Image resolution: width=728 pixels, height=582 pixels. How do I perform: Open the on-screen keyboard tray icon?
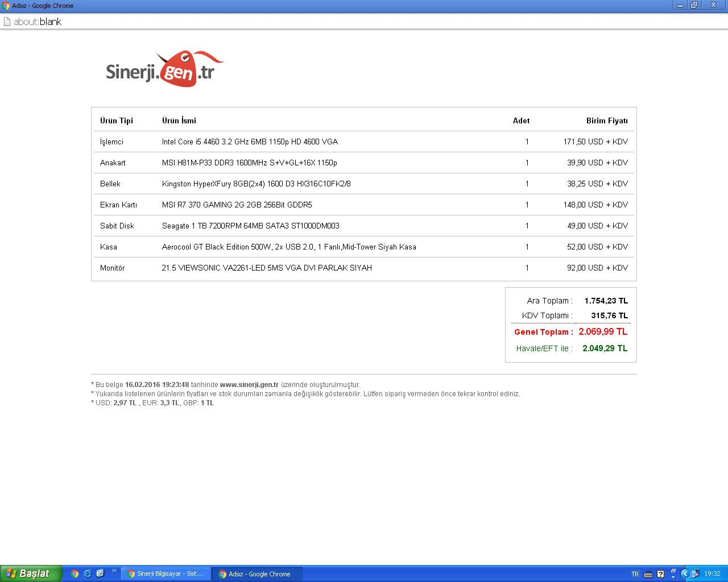tap(648, 574)
